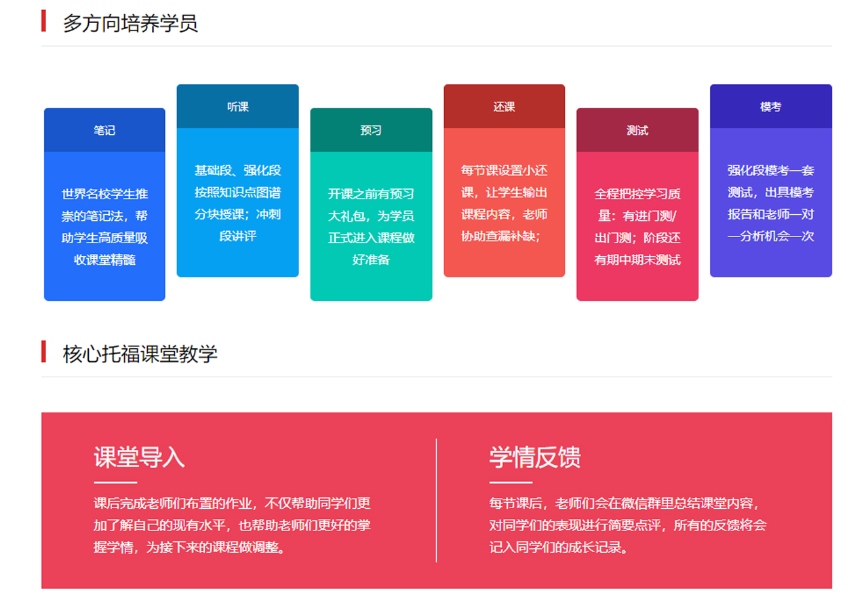The image size is (868, 601).
Task: Click the 学情反馈 title
Action: click(535, 457)
